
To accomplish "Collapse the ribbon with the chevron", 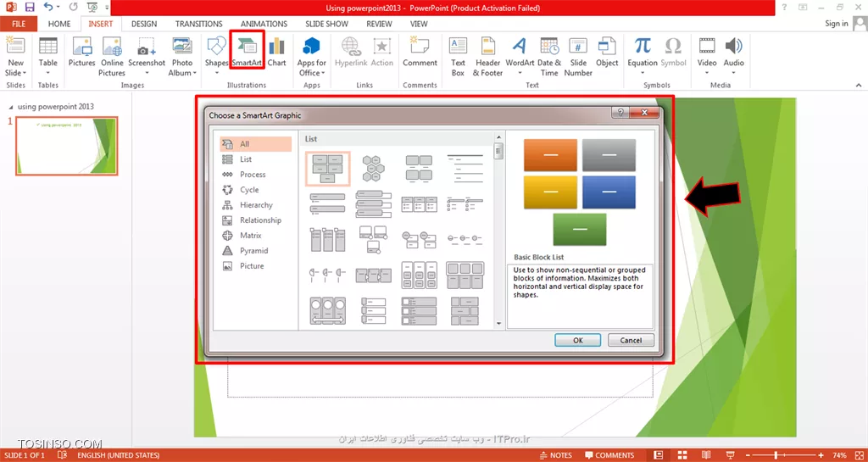I will click(859, 86).
